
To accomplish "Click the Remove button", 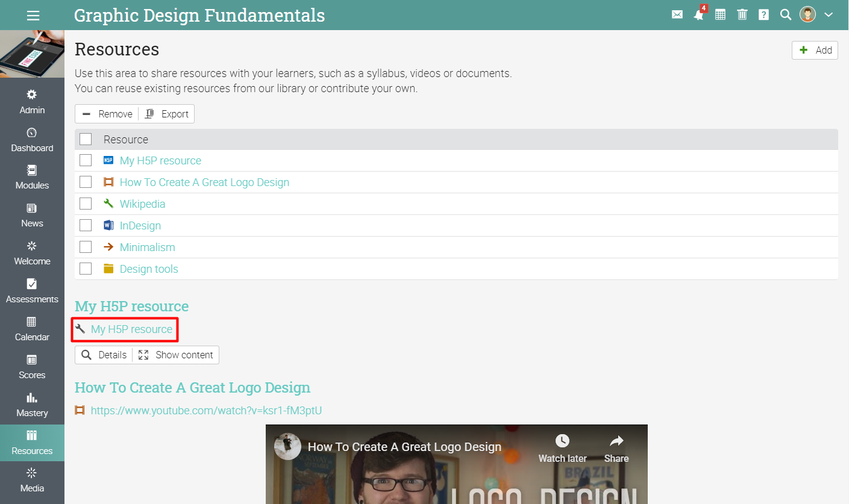I will [x=107, y=114].
